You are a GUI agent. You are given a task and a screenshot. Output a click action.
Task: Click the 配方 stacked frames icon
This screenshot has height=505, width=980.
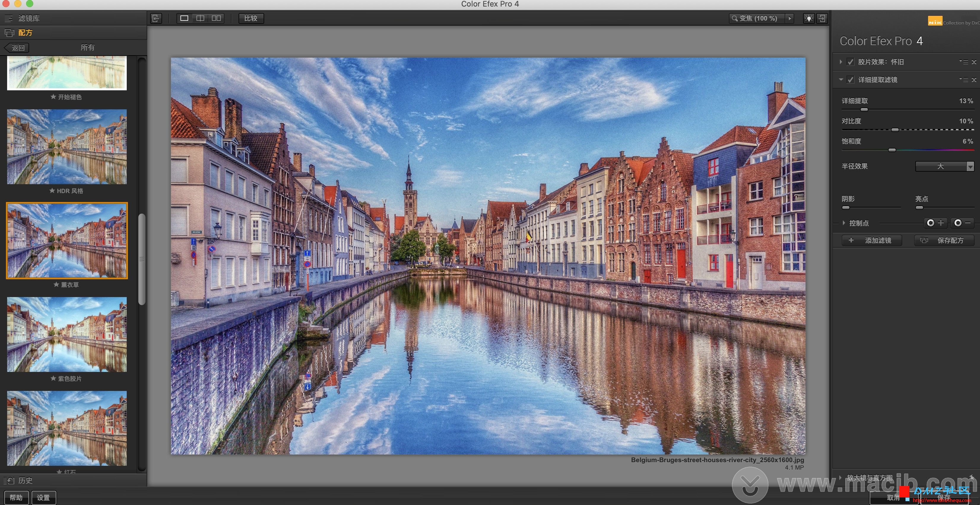[9, 33]
